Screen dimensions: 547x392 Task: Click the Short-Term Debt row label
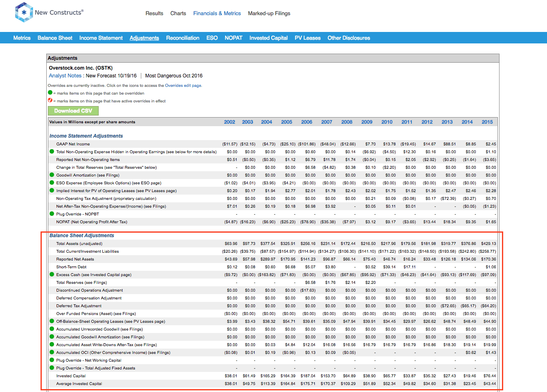coord(71,267)
